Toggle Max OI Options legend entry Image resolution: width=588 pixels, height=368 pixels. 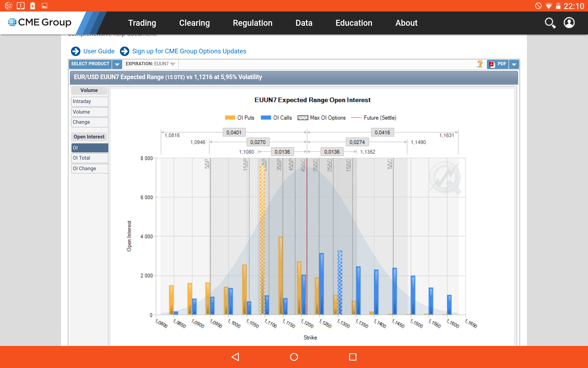tap(322, 118)
